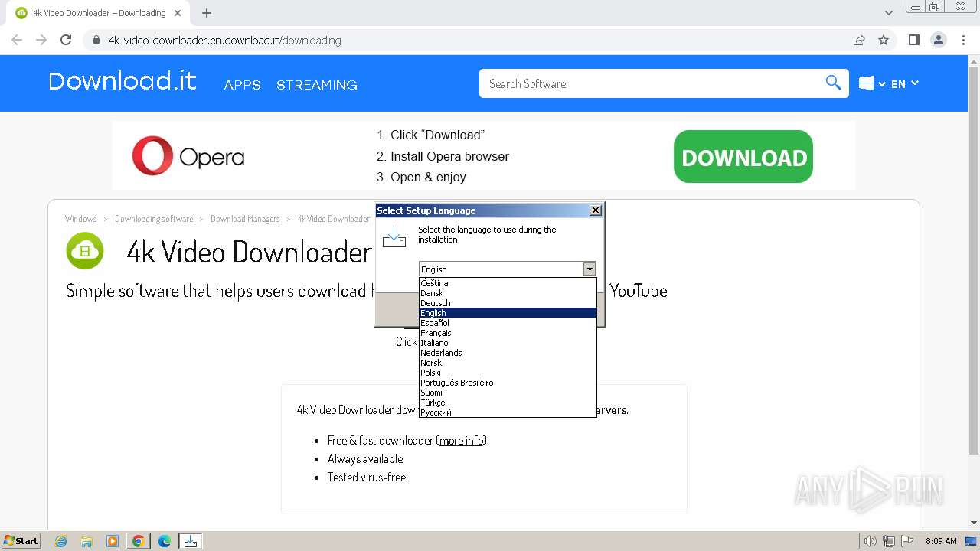Click the browser forward arrow
The height and width of the screenshot is (551, 980).
click(x=41, y=40)
